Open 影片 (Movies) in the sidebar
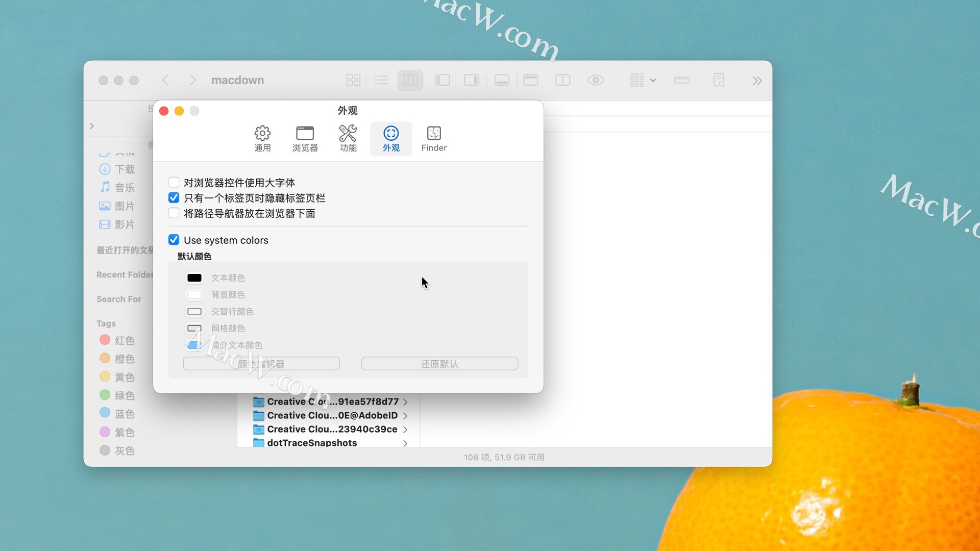Image resolution: width=980 pixels, height=551 pixels. tap(117, 224)
